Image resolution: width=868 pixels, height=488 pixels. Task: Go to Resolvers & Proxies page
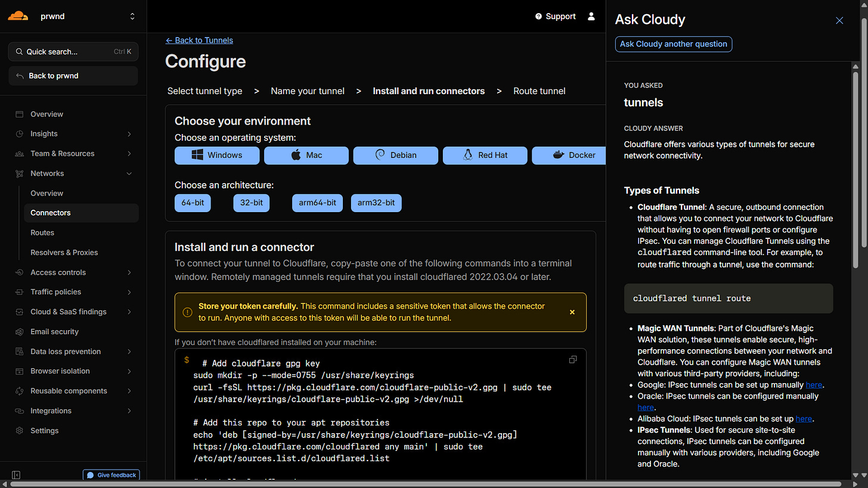coord(64,252)
